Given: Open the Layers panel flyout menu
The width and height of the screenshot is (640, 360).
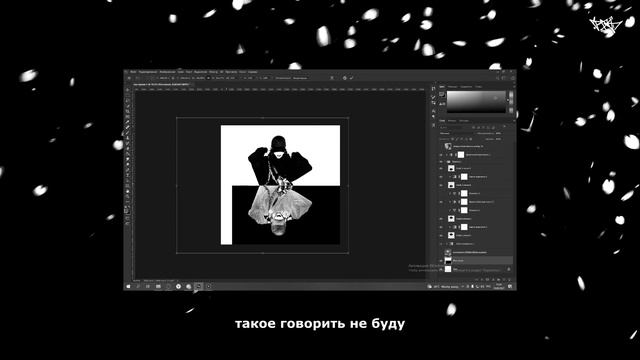Looking at the screenshot, I should pyautogui.click(x=514, y=121).
